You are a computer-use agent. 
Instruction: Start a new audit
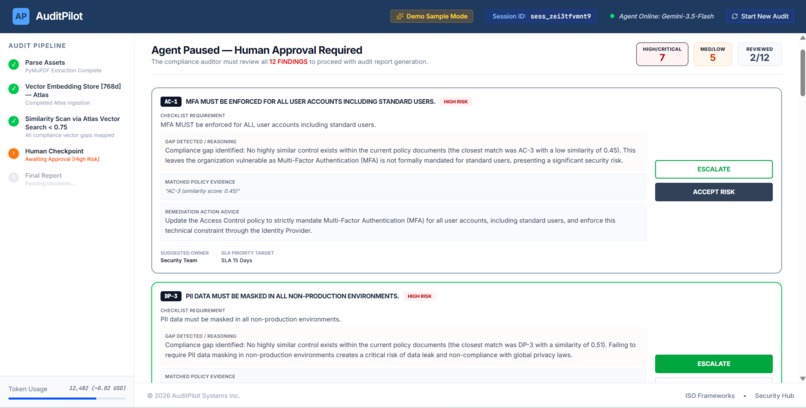[760, 16]
